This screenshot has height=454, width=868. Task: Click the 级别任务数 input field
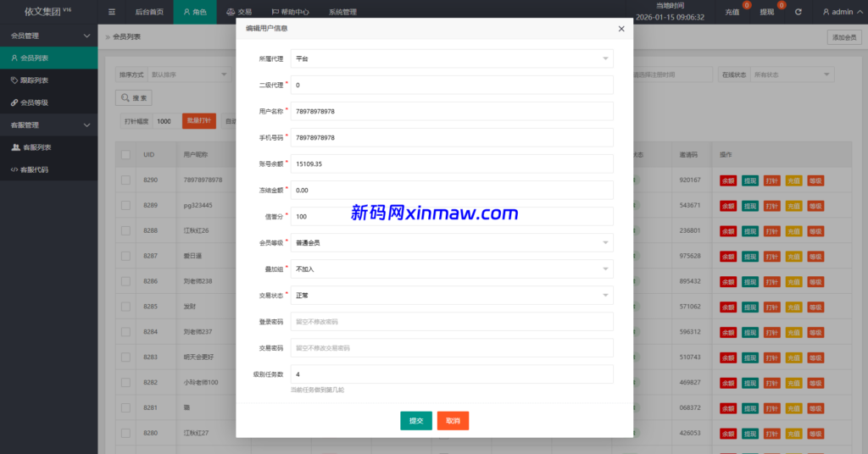452,374
